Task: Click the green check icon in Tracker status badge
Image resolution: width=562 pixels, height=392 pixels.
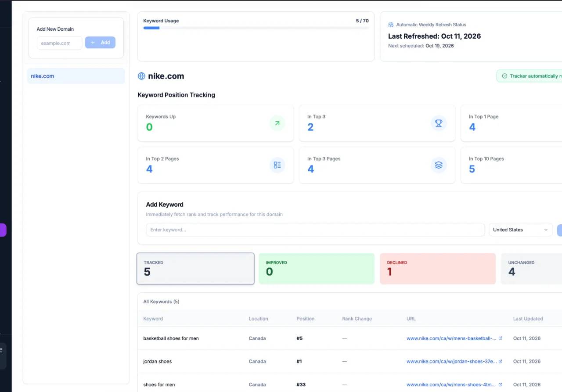Action: click(x=504, y=76)
